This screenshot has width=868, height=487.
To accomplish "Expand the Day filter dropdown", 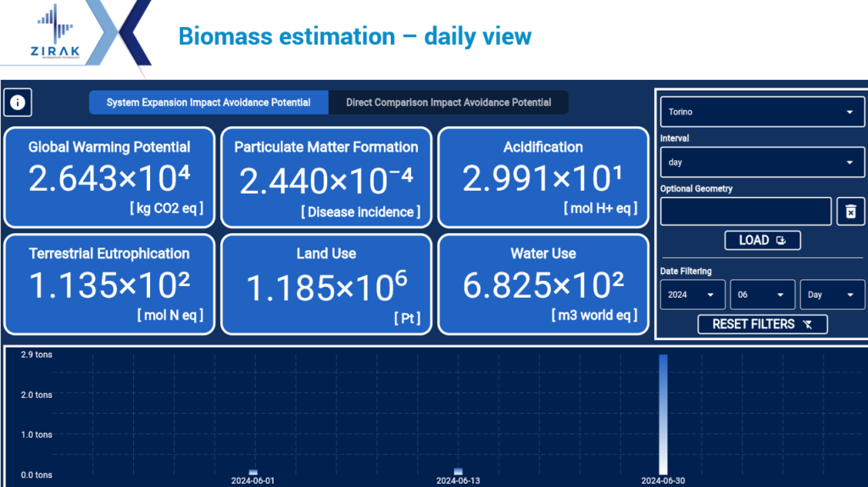I will (x=832, y=295).
